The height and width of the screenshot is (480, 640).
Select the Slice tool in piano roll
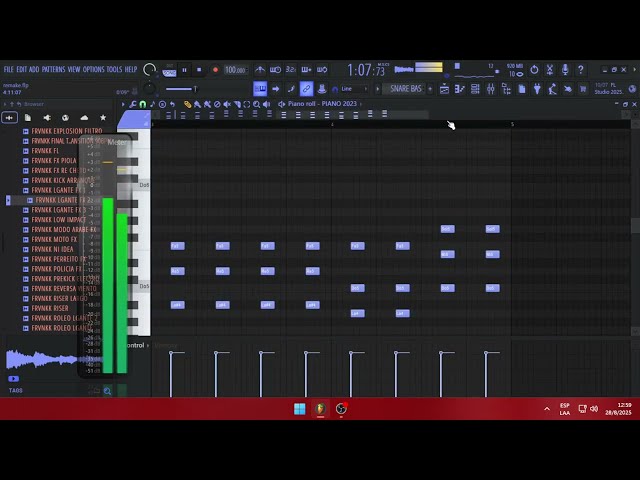(x=237, y=104)
